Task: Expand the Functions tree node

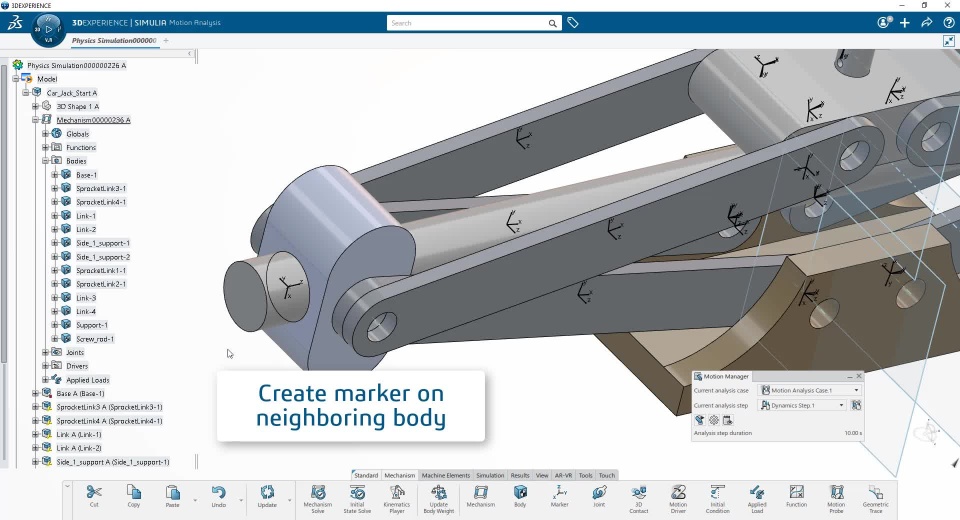Action: click(x=45, y=147)
